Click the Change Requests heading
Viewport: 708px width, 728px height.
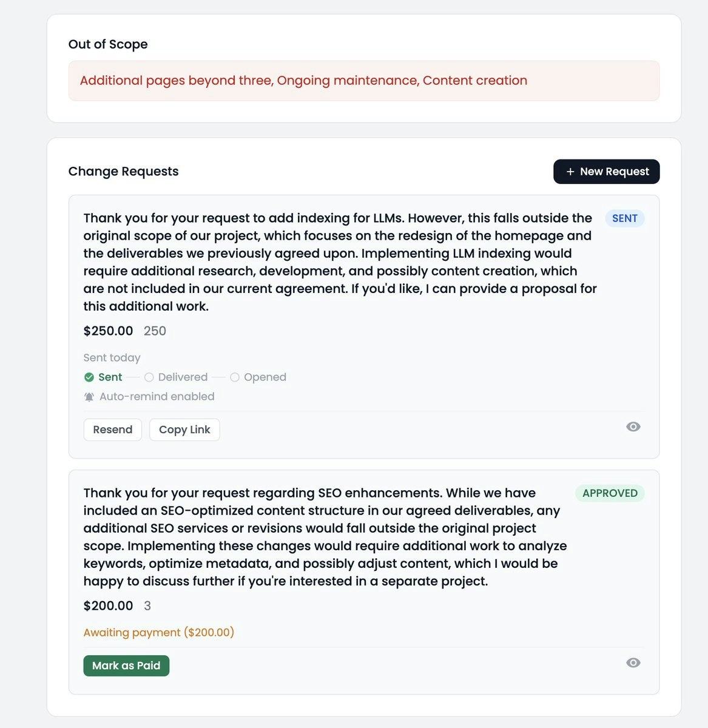(123, 171)
